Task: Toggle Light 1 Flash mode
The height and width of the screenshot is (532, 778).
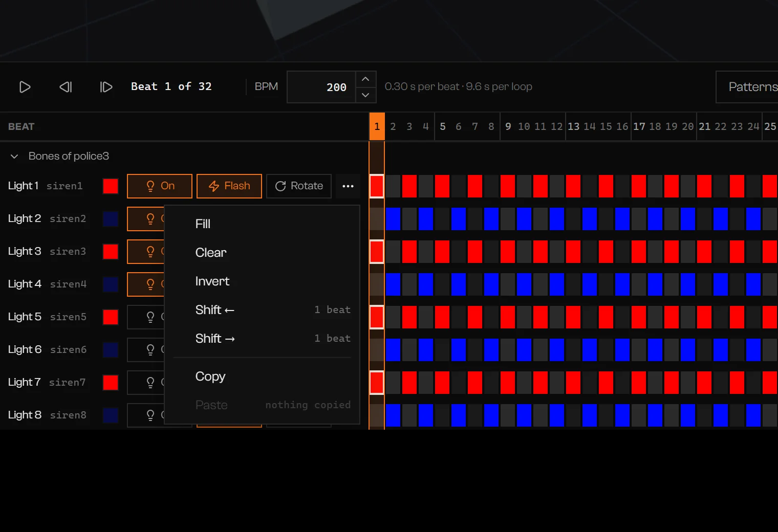Action: pyautogui.click(x=229, y=186)
